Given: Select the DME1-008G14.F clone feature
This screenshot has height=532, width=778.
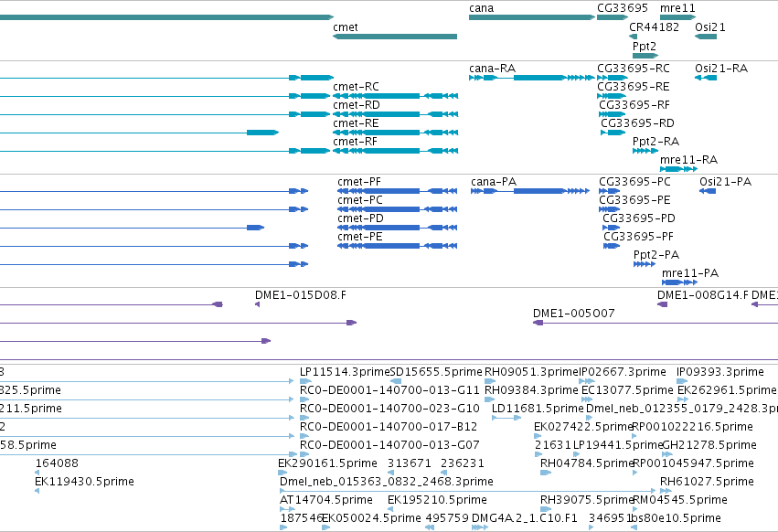Looking at the screenshot, I should (663, 304).
